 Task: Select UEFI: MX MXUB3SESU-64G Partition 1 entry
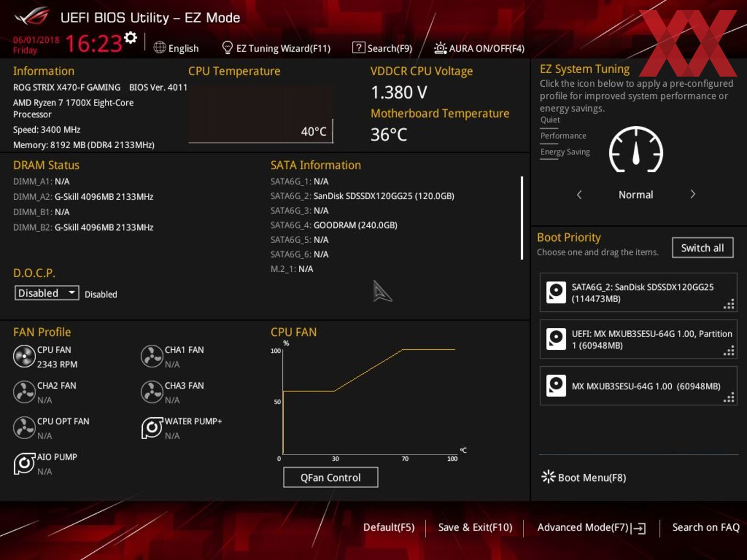pos(638,339)
